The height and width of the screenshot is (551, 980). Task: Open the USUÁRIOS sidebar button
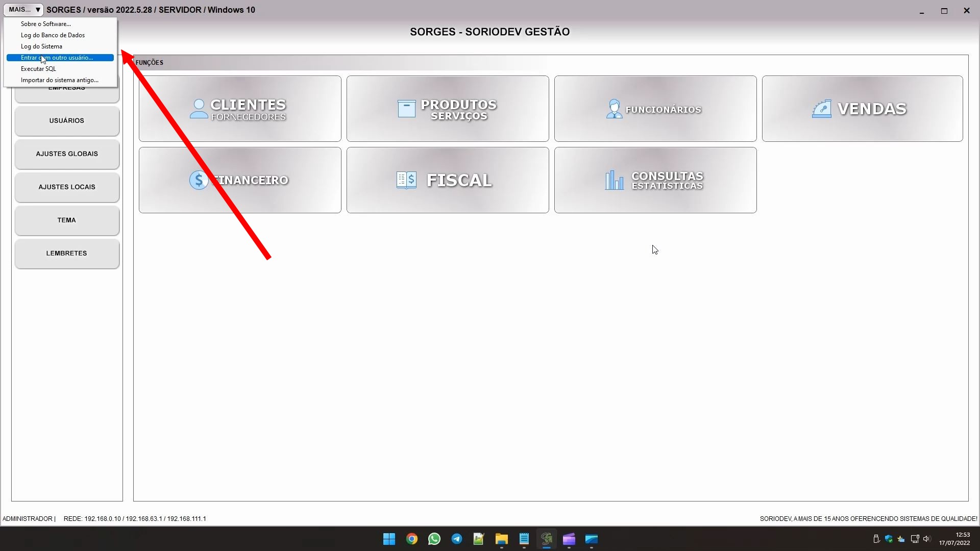(67, 121)
